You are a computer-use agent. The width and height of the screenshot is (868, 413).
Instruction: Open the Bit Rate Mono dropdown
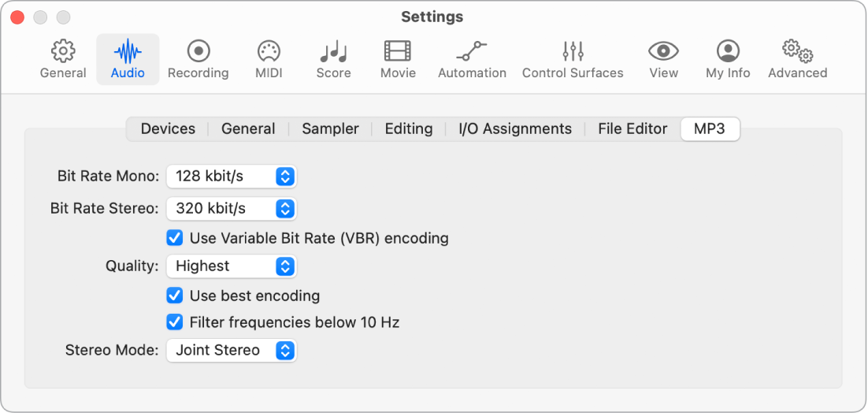pyautogui.click(x=232, y=177)
